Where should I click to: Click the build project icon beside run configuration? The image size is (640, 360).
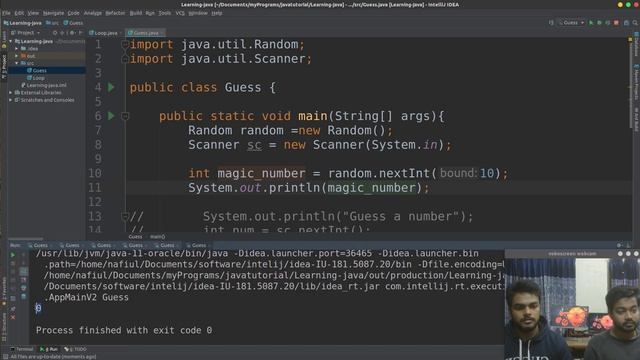coord(551,23)
